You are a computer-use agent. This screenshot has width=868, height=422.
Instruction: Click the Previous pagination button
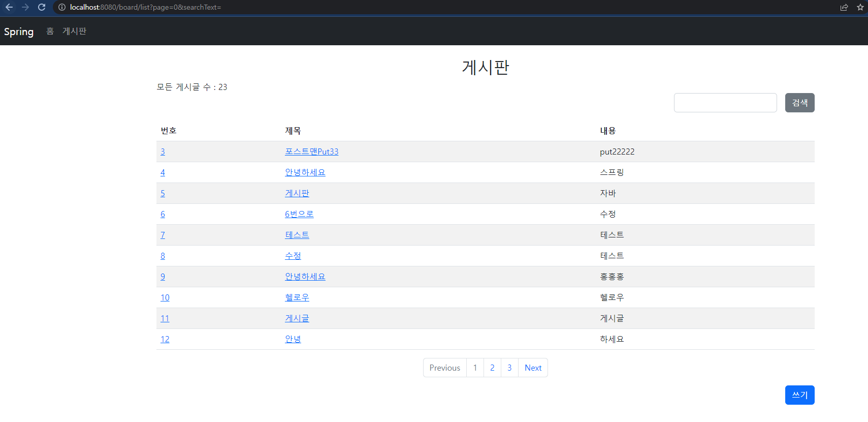pos(445,368)
